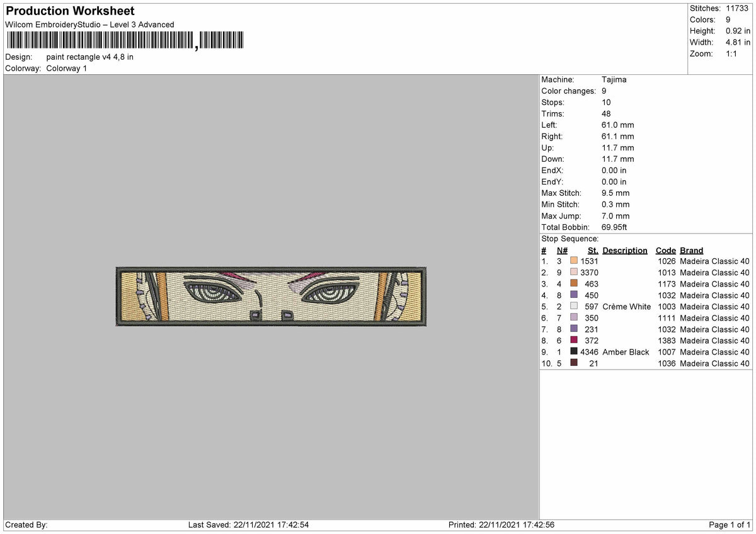Image resolution: width=756 pixels, height=534 pixels.
Task: Select the purple 1032 thread chip
Action: 574,295
